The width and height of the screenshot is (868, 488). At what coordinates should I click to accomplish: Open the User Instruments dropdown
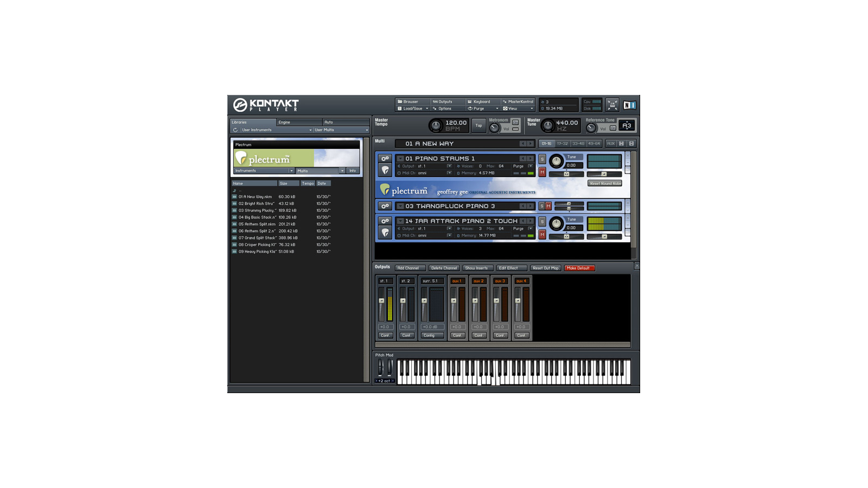tap(277, 130)
